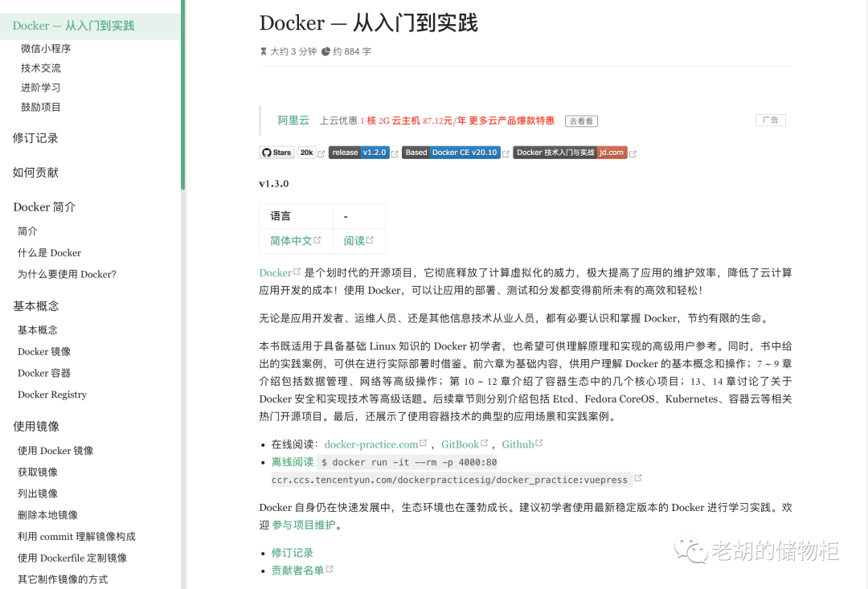Open the docker-practice.com online reading link

371,444
